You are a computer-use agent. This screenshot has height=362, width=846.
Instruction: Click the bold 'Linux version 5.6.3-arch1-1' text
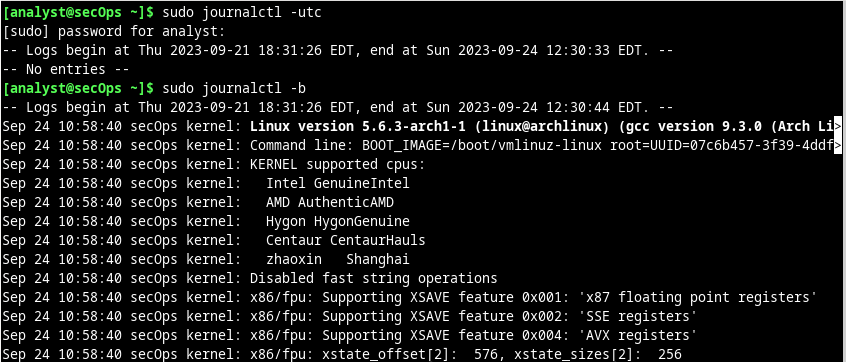(358, 127)
